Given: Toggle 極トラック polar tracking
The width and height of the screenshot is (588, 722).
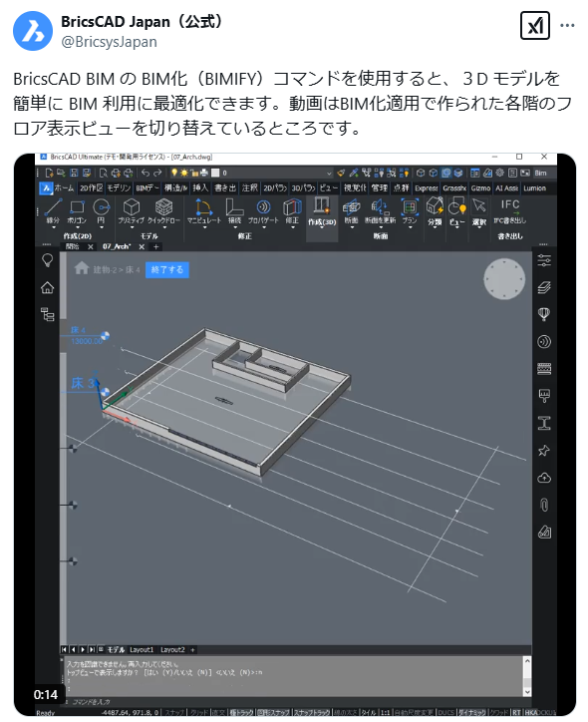Looking at the screenshot, I should pos(240,712).
